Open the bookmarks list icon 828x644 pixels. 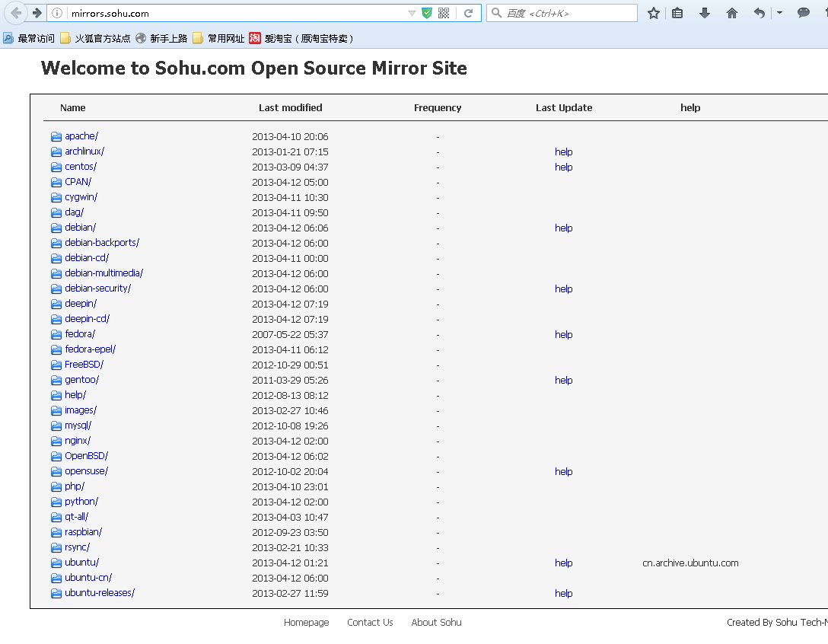677,13
